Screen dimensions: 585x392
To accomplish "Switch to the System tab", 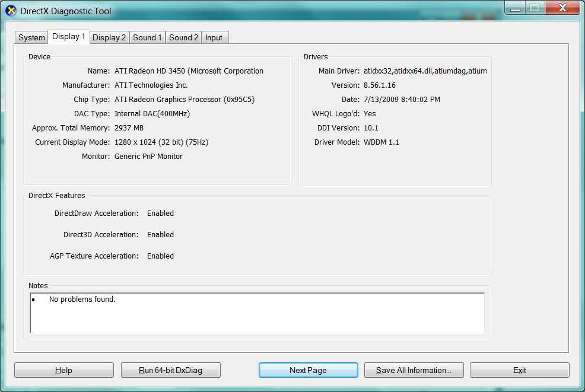I will 31,37.
